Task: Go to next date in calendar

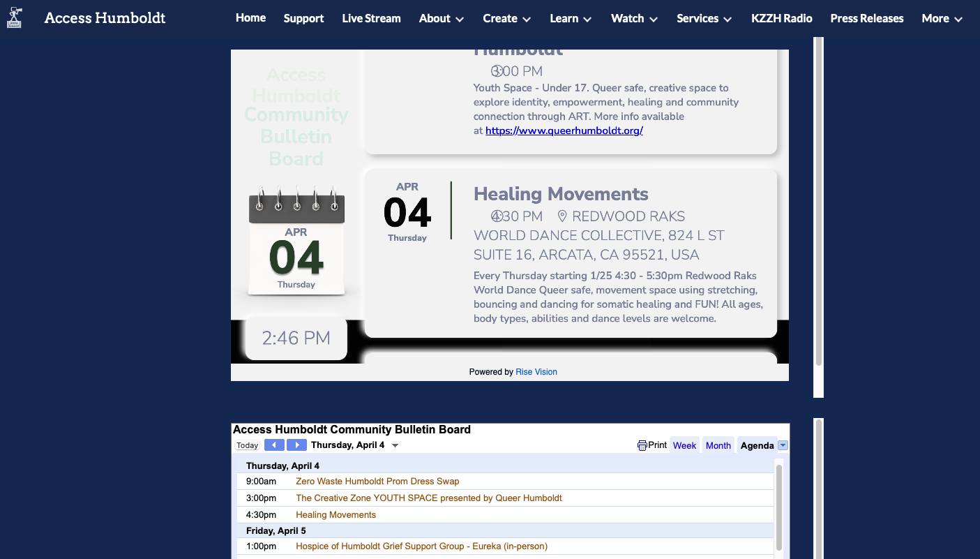Action: 296,445
